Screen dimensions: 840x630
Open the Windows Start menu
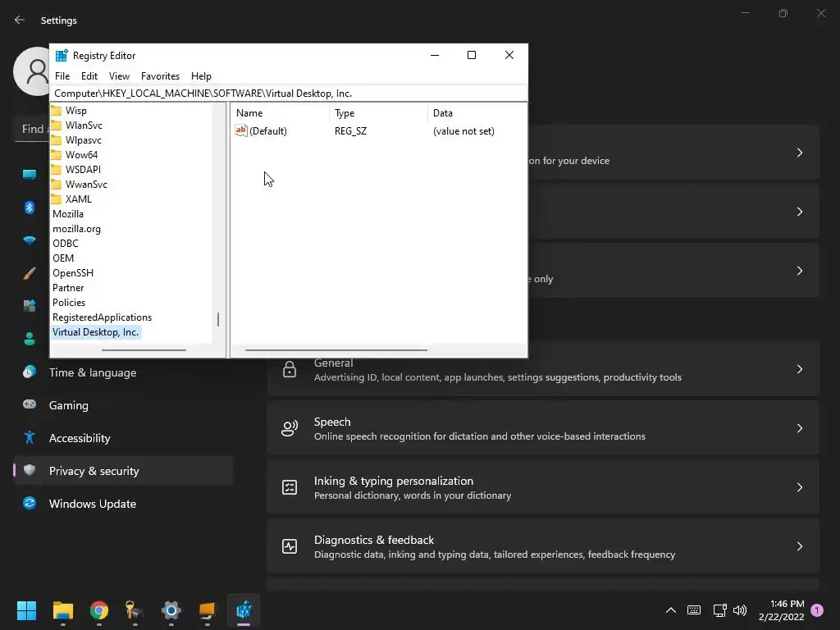[26, 610]
